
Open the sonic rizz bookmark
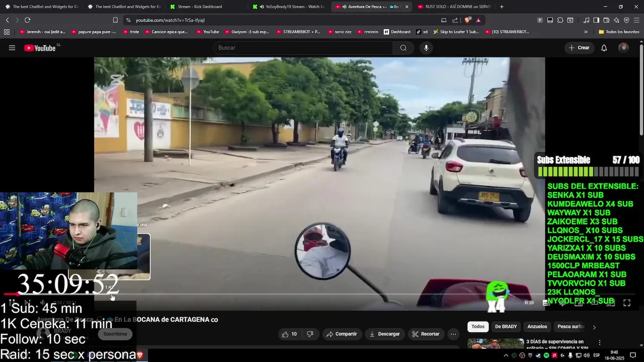pyautogui.click(x=340, y=32)
